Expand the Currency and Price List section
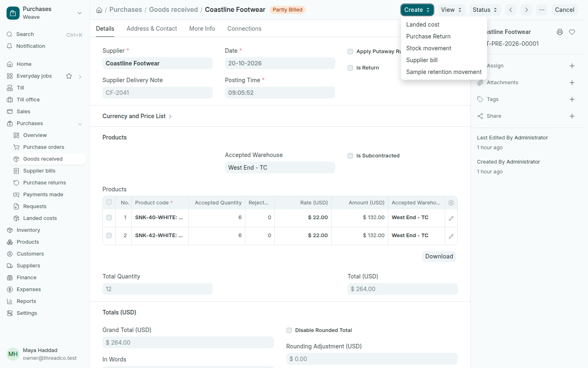The width and height of the screenshot is (588, 368). [x=137, y=116]
